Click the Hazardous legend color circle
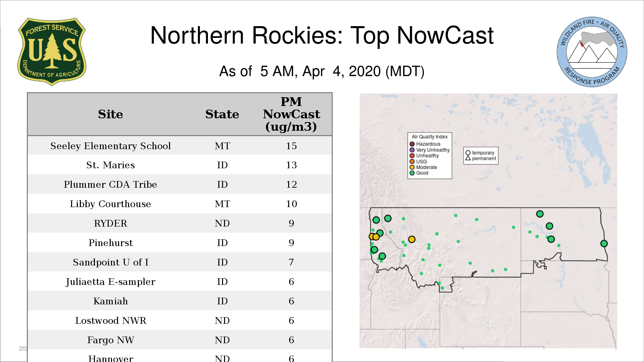Image resolution: width=644 pixels, height=362 pixels. coord(412,144)
